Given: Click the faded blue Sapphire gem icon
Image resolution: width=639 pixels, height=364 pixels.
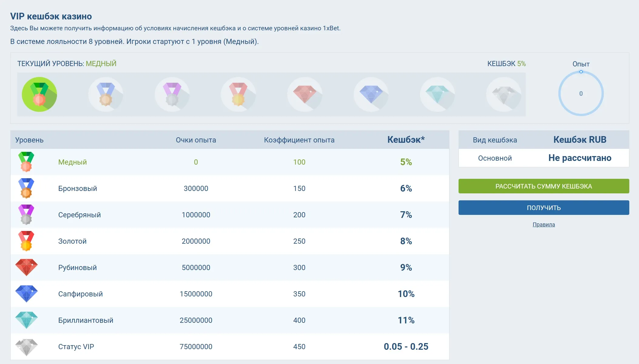Looking at the screenshot, I should [x=371, y=94].
